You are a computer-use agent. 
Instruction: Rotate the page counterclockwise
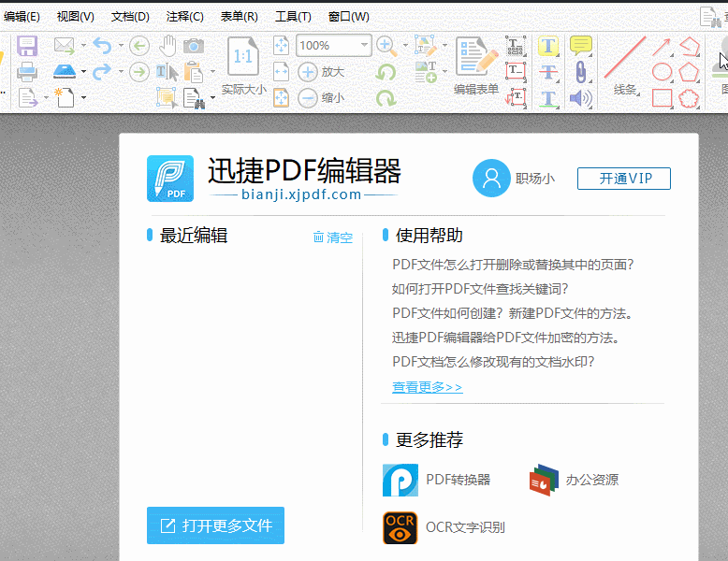click(386, 72)
